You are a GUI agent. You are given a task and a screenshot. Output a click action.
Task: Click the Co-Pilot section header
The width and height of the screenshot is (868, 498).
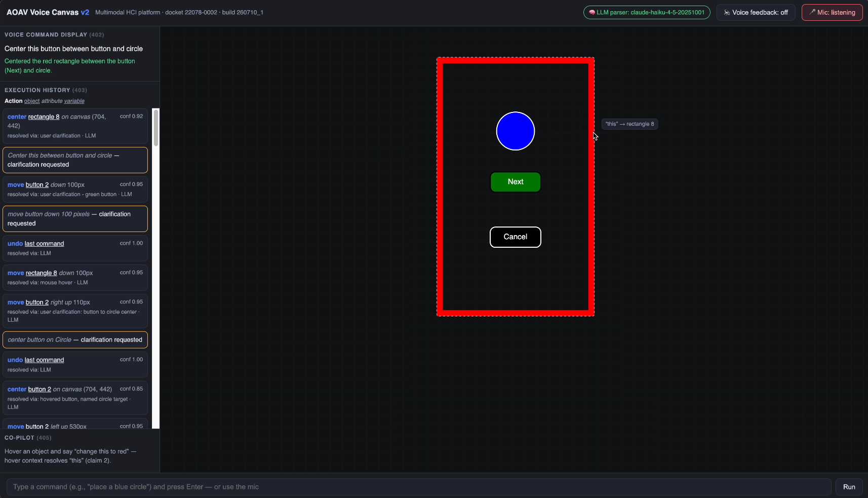coord(28,438)
